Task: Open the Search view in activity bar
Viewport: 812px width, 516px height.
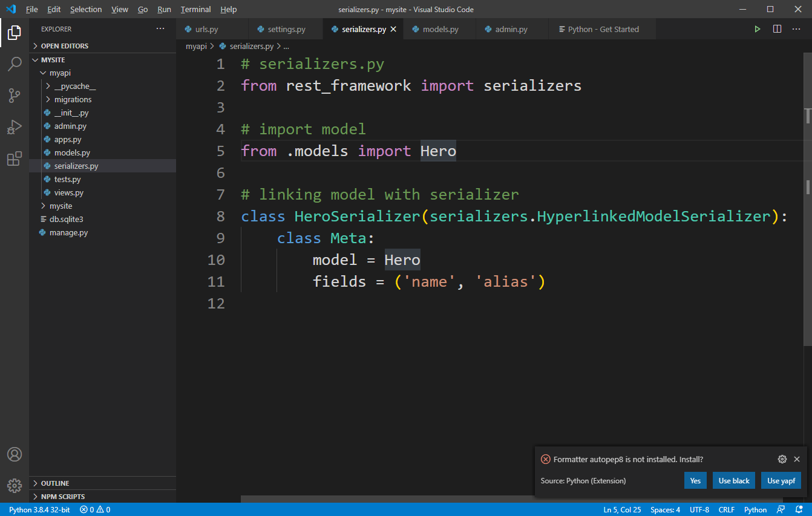Action: click(x=15, y=64)
